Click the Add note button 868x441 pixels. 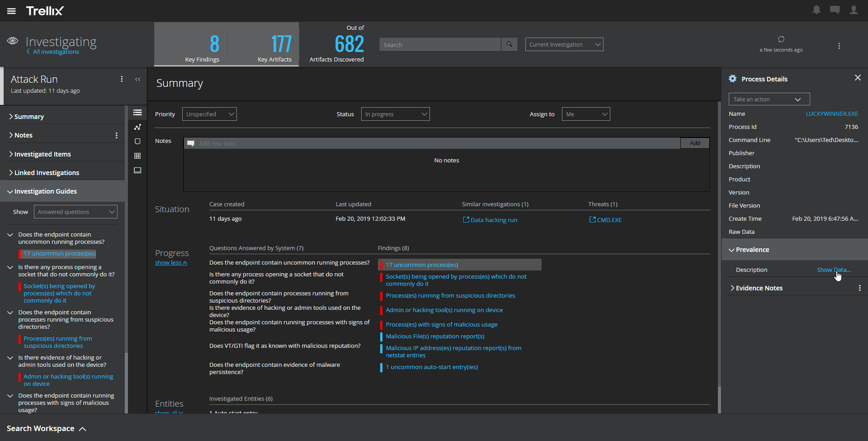pyautogui.click(x=694, y=143)
